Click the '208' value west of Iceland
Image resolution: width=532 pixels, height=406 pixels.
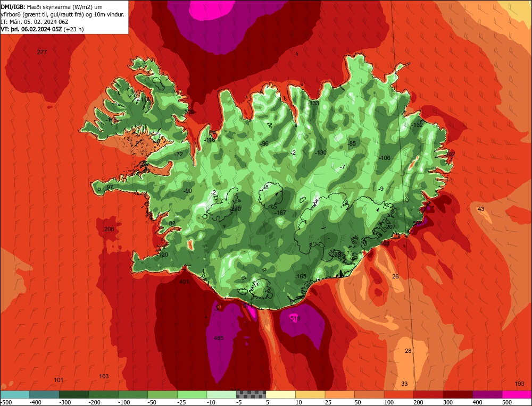[x=109, y=229]
